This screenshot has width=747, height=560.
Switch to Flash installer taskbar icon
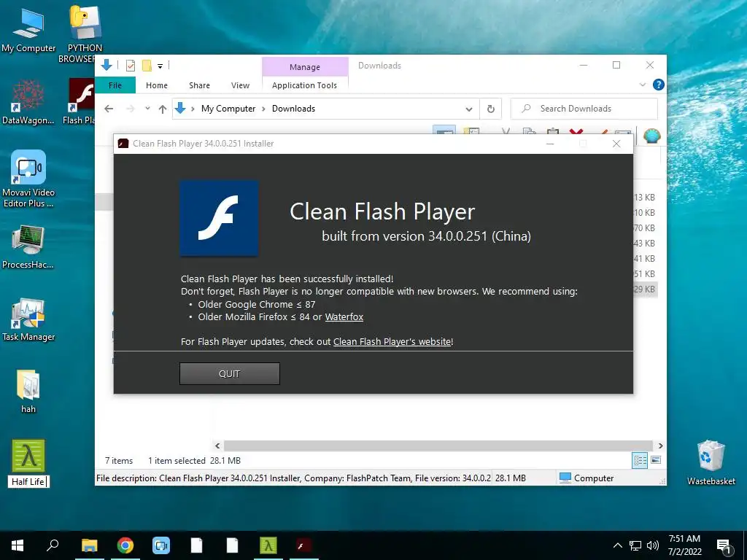click(304, 545)
